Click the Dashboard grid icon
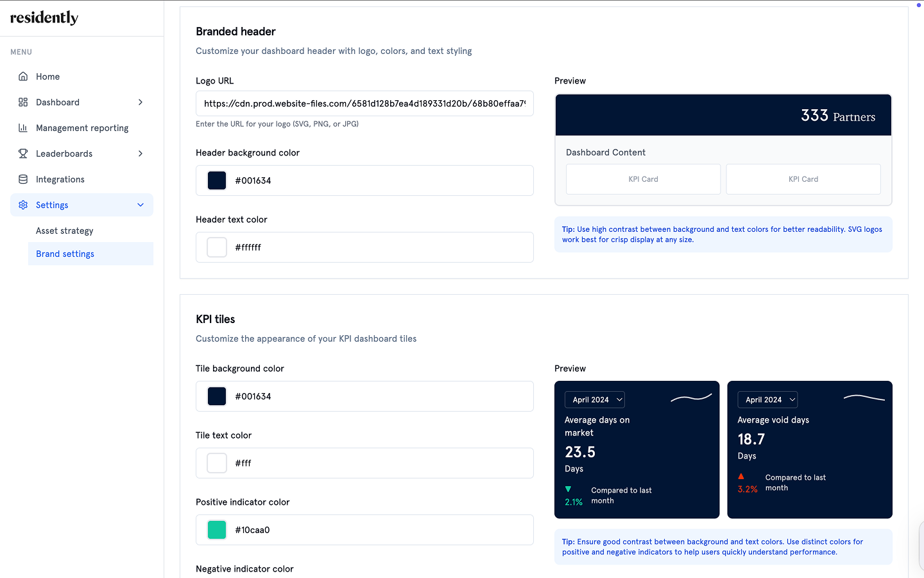This screenshot has width=924, height=578. click(x=23, y=102)
